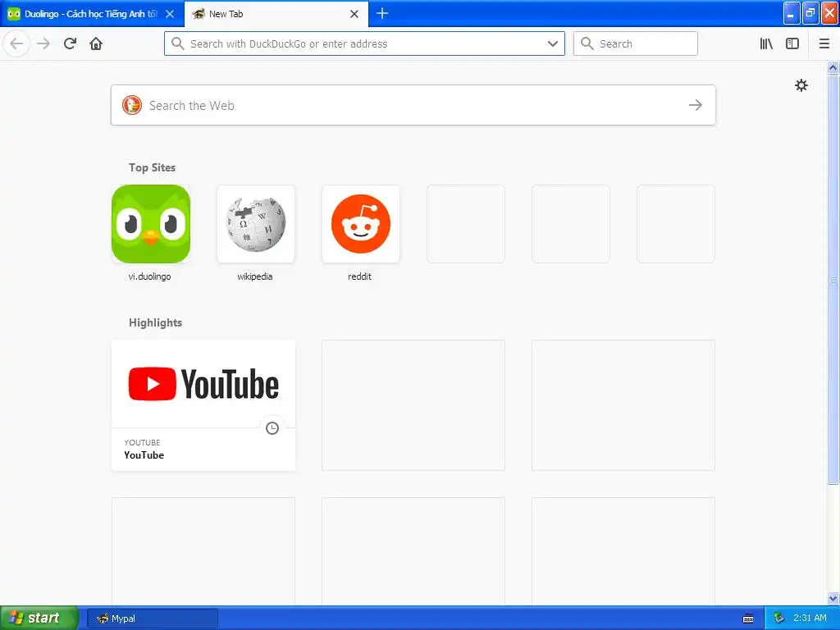The image size is (840, 630).
Task: Open the hamburger application menu
Action: point(824,43)
